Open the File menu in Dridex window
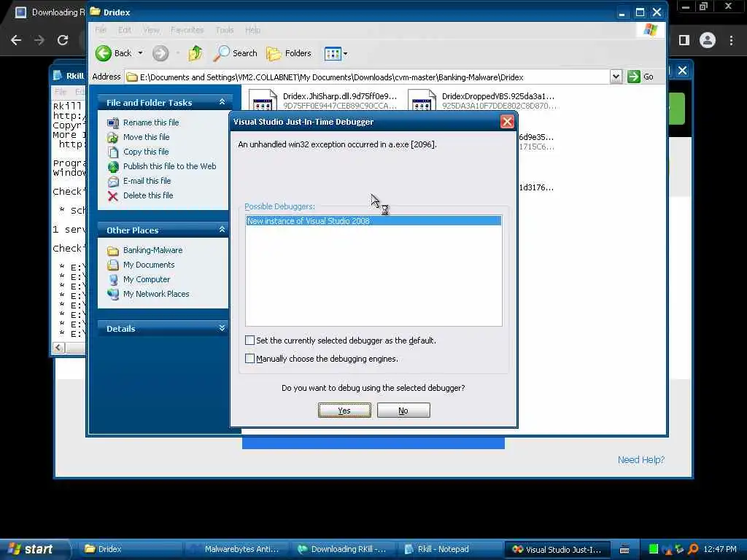 point(101,30)
